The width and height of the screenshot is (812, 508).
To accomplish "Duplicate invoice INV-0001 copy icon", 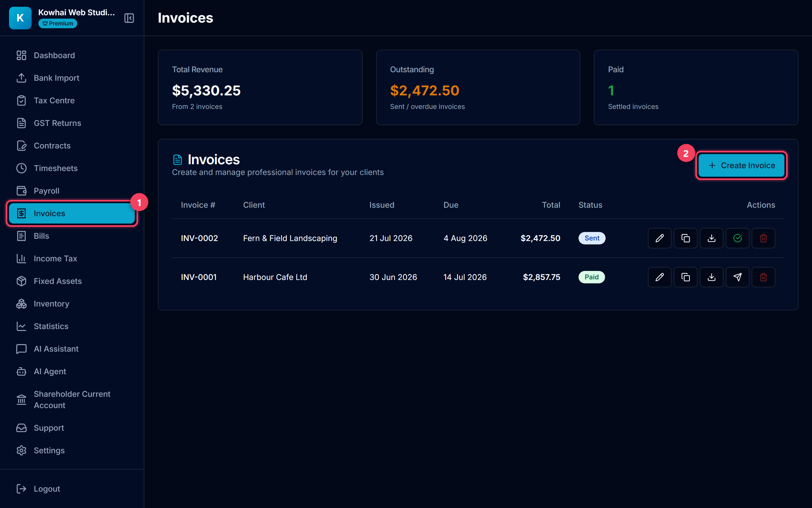I will coord(685,277).
